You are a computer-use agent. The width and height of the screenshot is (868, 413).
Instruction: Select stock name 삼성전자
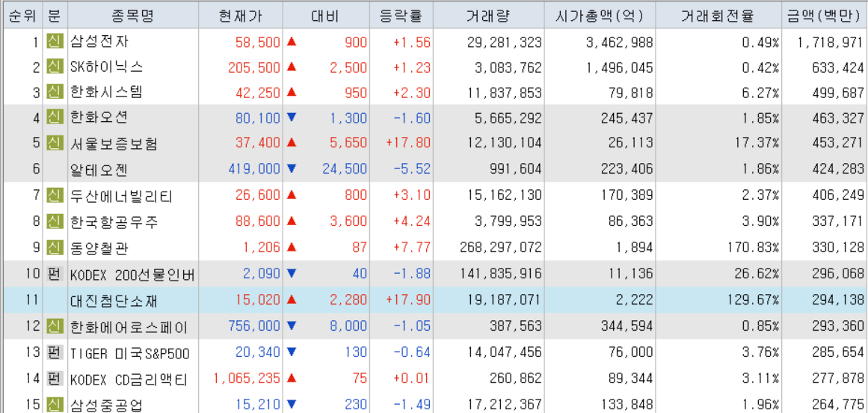(x=100, y=41)
